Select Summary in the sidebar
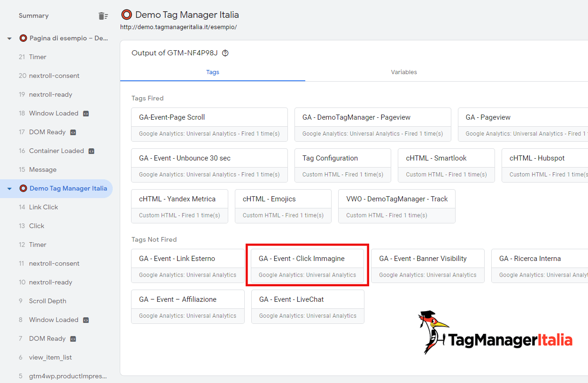The image size is (588, 383). click(x=34, y=16)
